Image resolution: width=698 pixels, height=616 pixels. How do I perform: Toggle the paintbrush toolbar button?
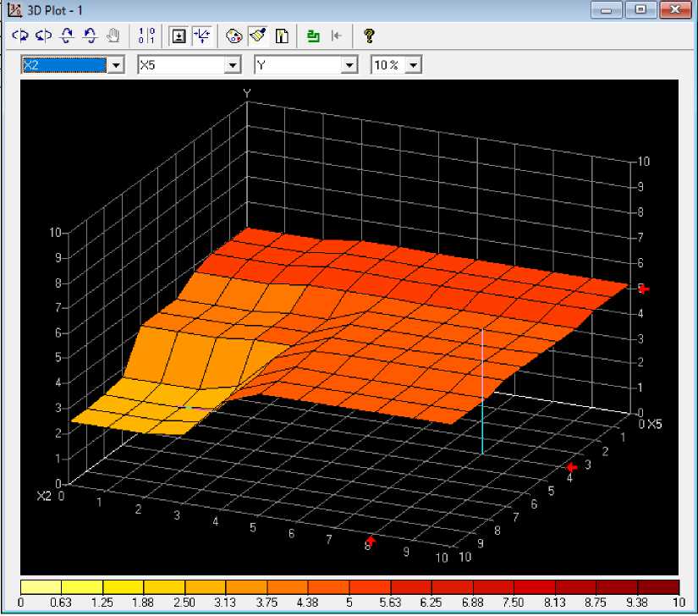coord(259,36)
